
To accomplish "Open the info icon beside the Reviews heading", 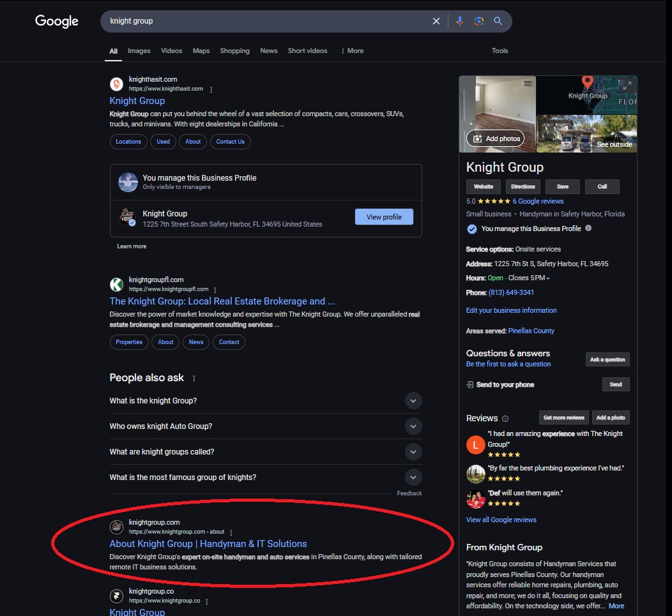I will 505,419.
